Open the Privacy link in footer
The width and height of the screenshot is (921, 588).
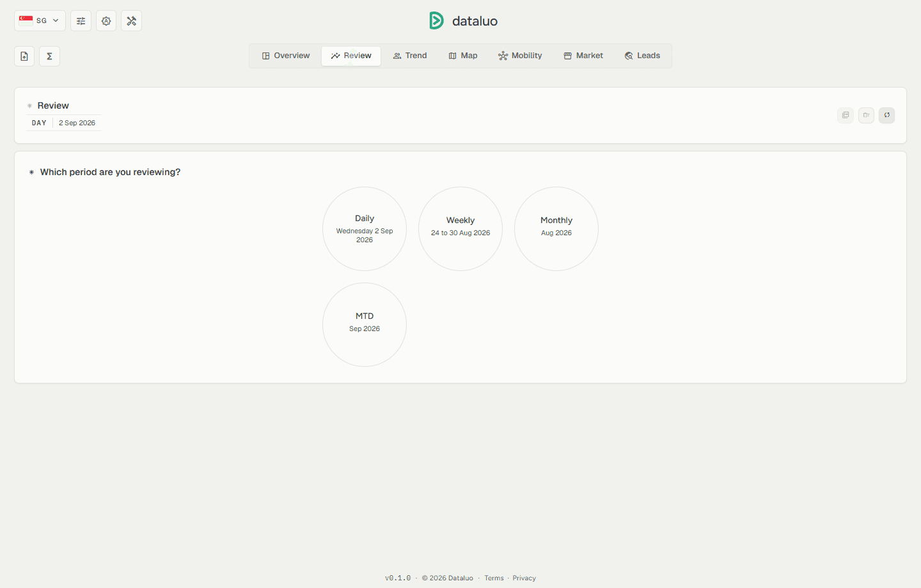point(524,578)
